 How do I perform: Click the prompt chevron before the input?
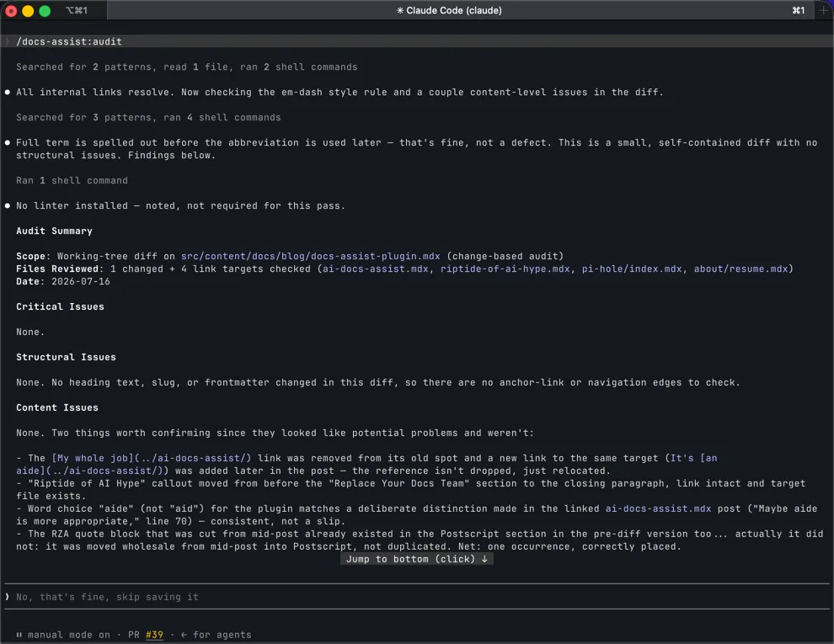(x=7, y=597)
